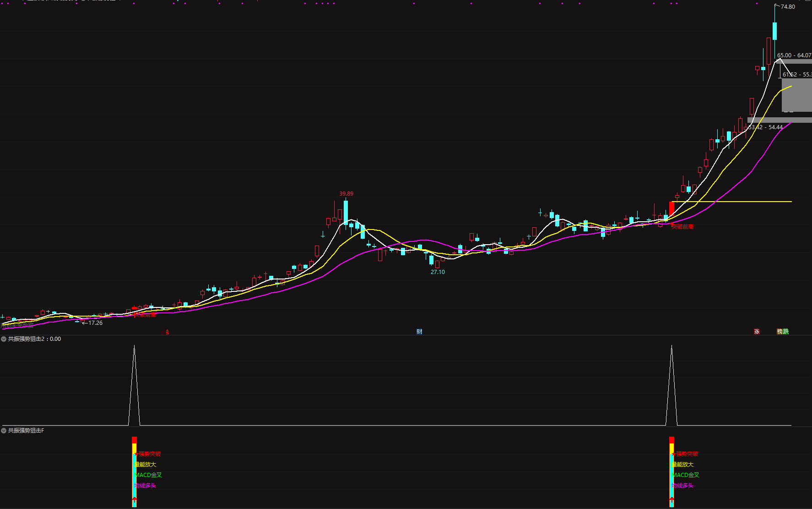
Task: Click the orange 榜 marker icon
Action: (x=780, y=331)
